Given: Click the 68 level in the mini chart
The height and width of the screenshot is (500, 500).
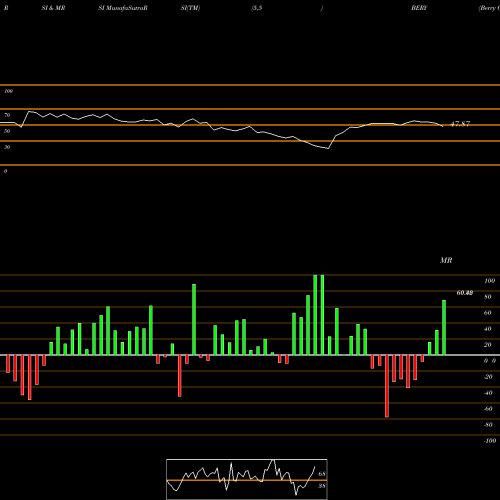Looking at the screenshot, I should coord(322,474).
